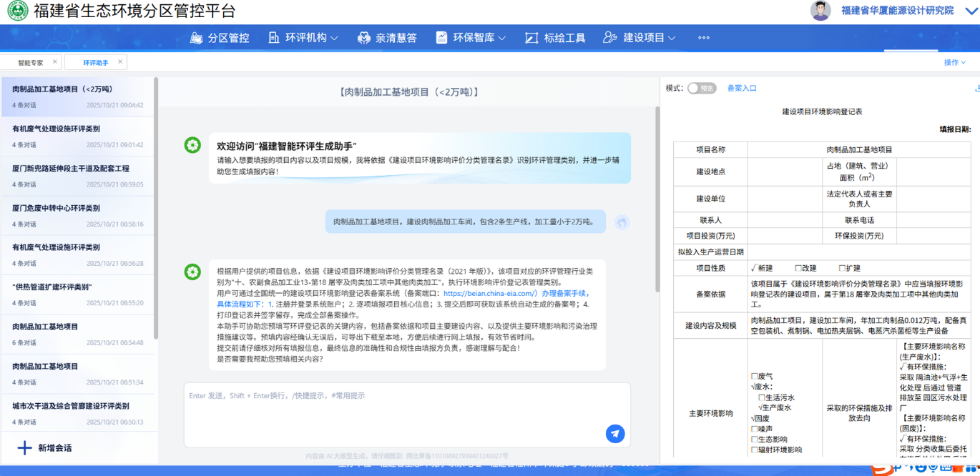Image resolution: width=980 pixels, height=476 pixels.
Task: Click the user avatar icon in header
Action: pos(820,11)
